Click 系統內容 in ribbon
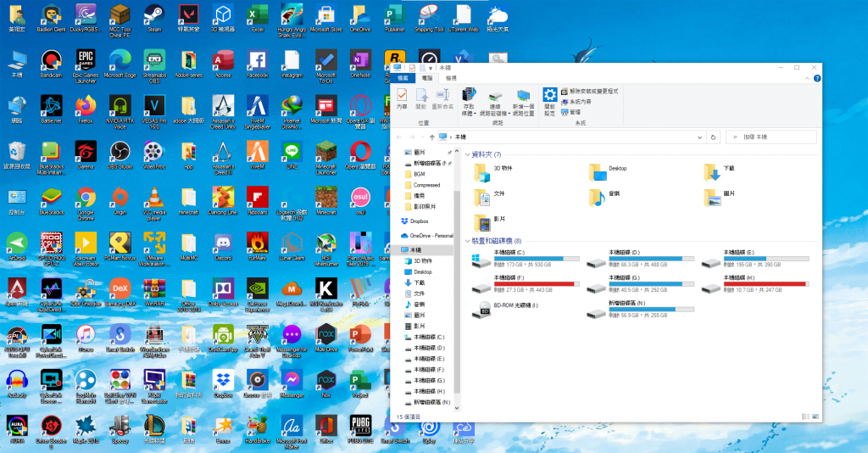 (x=576, y=102)
